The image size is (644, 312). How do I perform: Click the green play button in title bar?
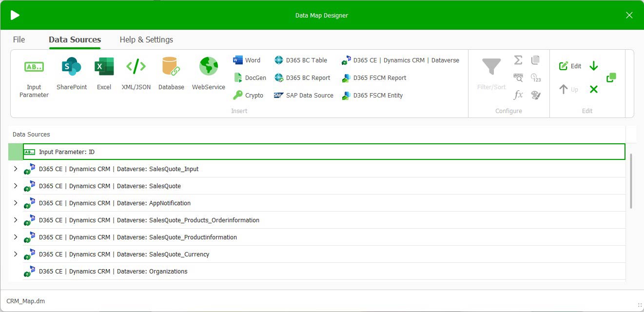click(x=15, y=15)
